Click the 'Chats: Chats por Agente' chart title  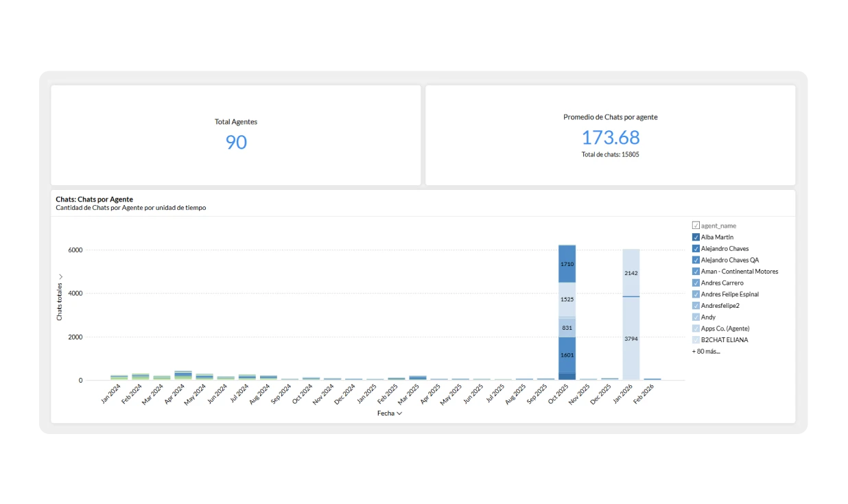(94, 200)
